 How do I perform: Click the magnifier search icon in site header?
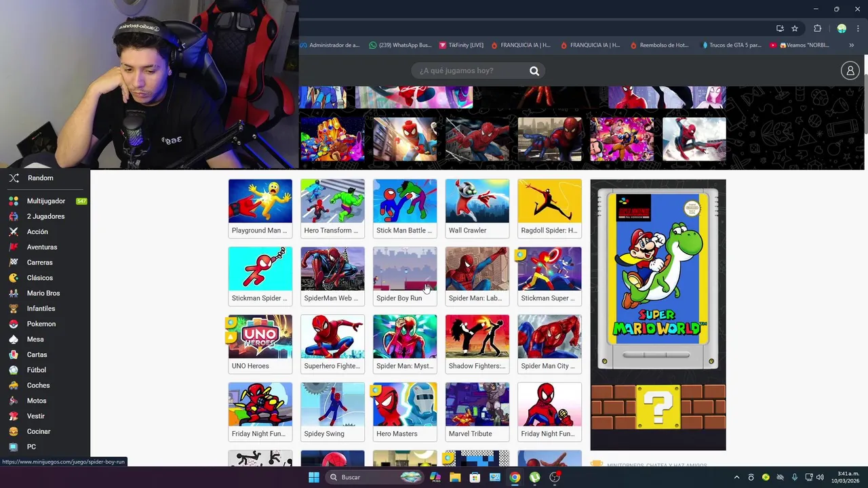tap(534, 71)
